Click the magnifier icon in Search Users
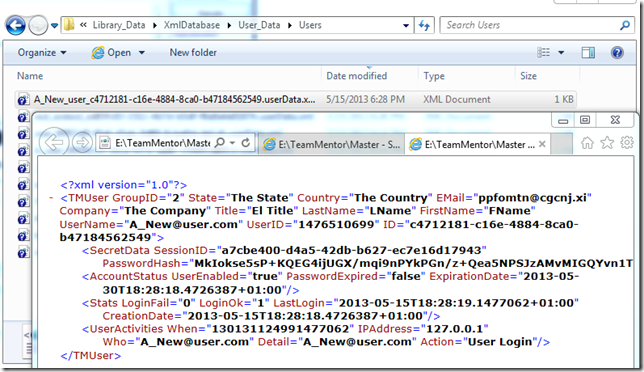The image size is (644, 372). point(625,25)
